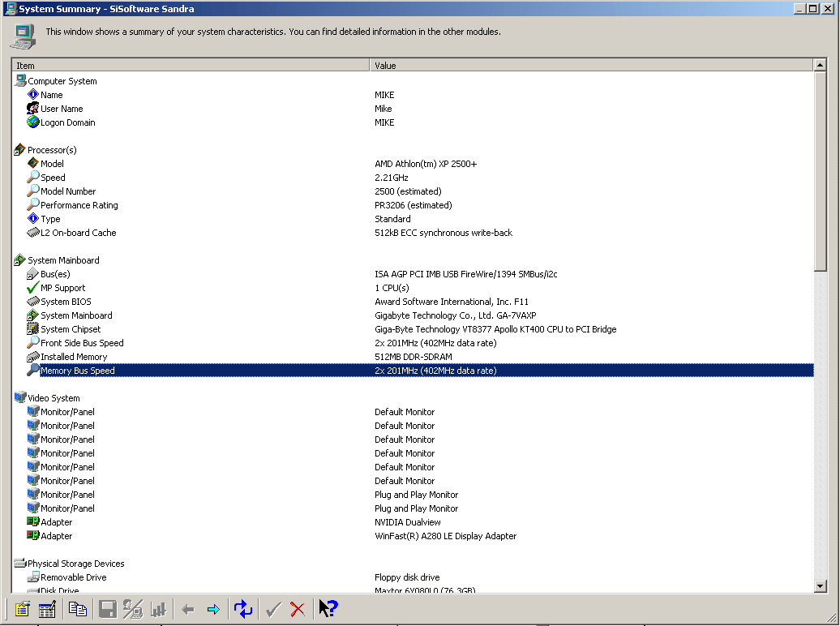Click the window resize grip corner
This screenshot has width=840, height=626.
pyautogui.click(x=831, y=618)
